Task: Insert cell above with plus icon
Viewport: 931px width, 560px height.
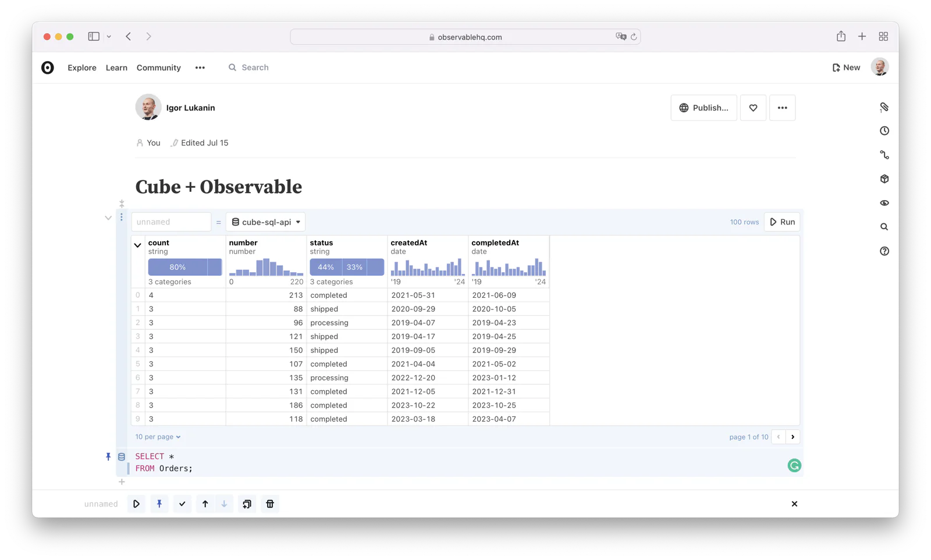Action: tap(122, 204)
